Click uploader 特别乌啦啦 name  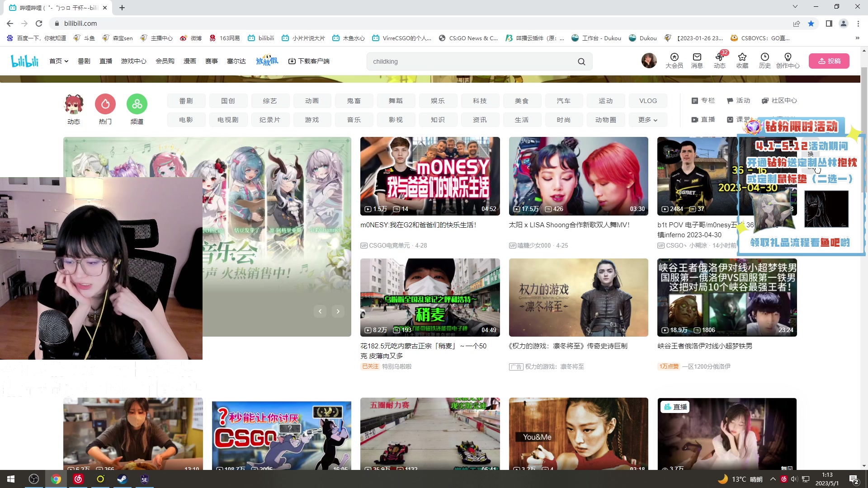(x=397, y=366)
